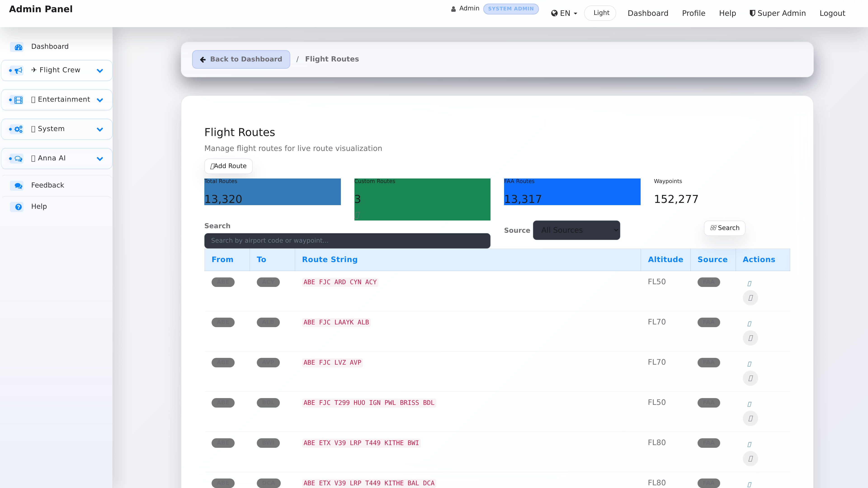Click the System gears icon
868x488 pixels.
pyautogui.click(x=19, y=129)
